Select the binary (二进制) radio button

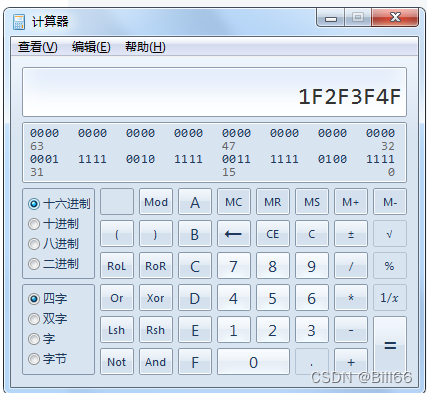point(34,264)
